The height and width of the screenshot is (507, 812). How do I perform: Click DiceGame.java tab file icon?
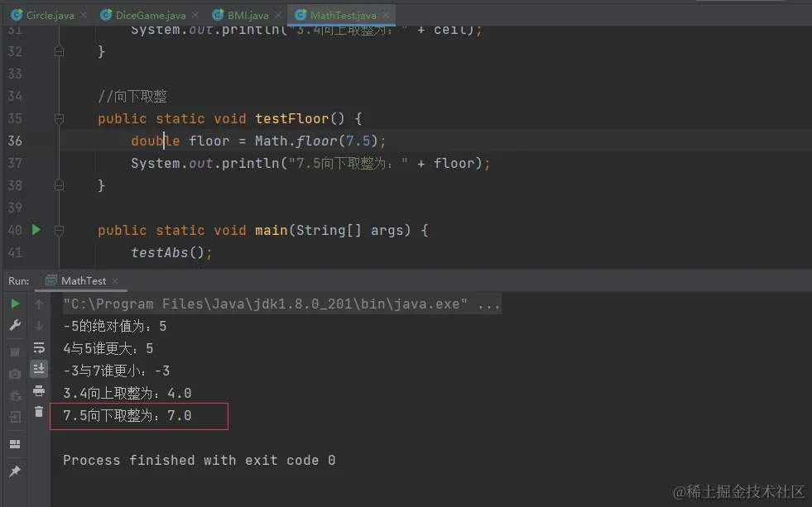(106, 15)
